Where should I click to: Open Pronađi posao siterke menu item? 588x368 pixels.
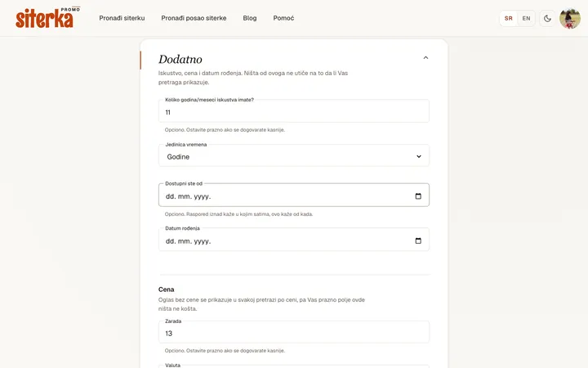click(x=194, y=18)
